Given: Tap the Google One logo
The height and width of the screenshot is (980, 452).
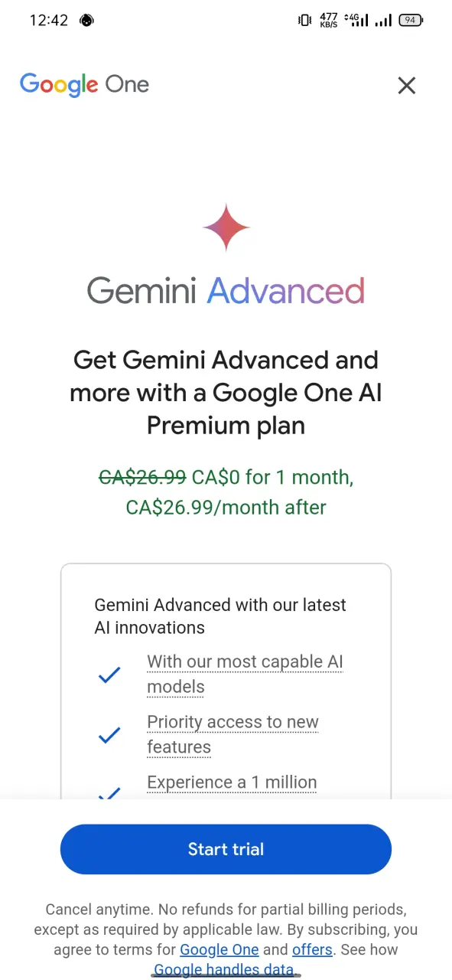Looking at the screenshot, I should click(84, 84).
